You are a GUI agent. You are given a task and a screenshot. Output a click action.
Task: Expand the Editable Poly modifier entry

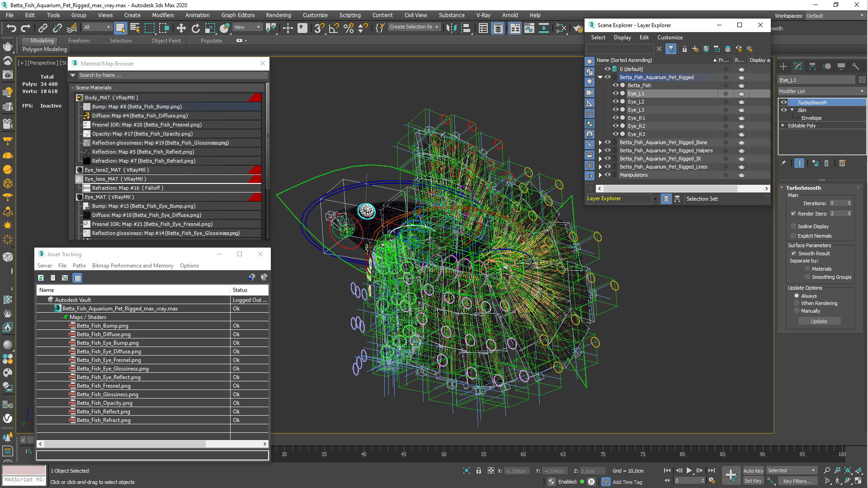click(783, 126)
